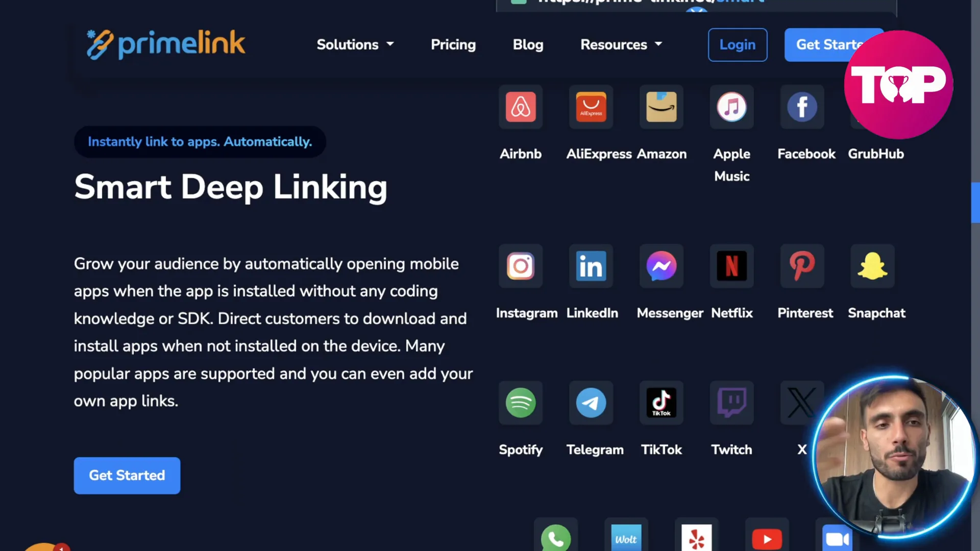This screenshot has width=980, height=551.
Task: Click the 'Amazon' label text
Action: click(661, 154)
